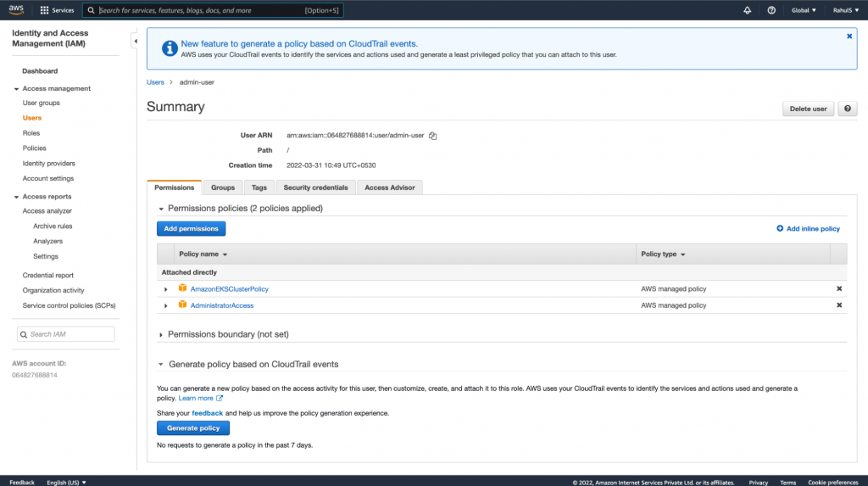The image size is (868, 486).
Task: Open the Security credentials tab
Action: coord(315,187)
